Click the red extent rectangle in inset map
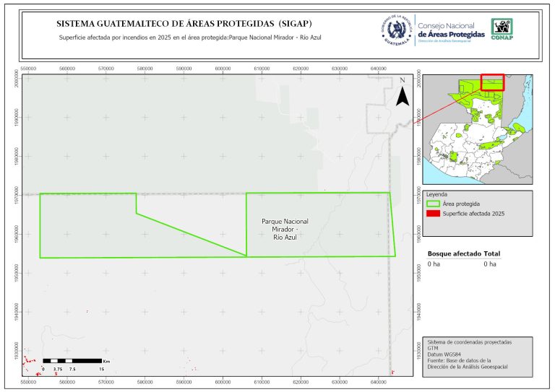Image resolution: width=555 pixels, height=392 pixels. click(x=492, y=82)
